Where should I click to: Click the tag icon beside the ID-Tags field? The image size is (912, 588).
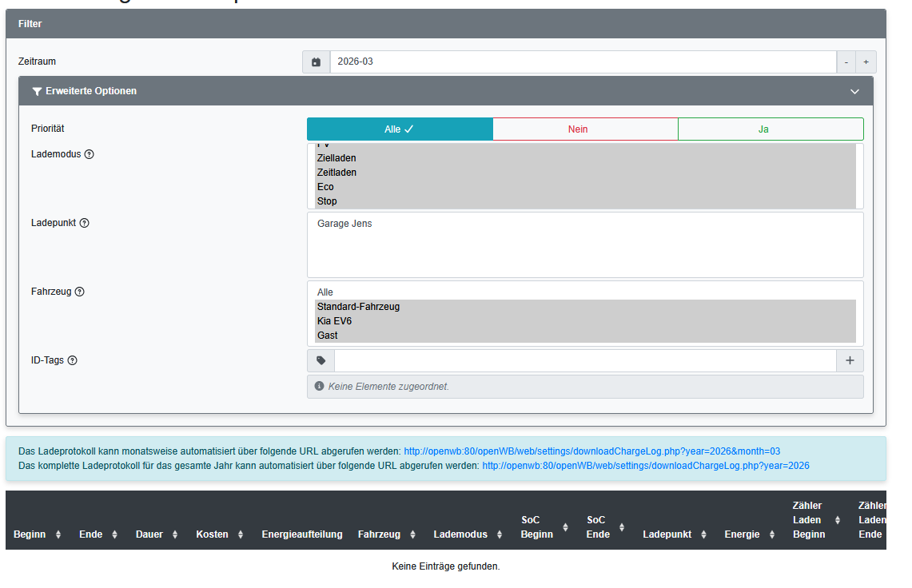[321, 360]
